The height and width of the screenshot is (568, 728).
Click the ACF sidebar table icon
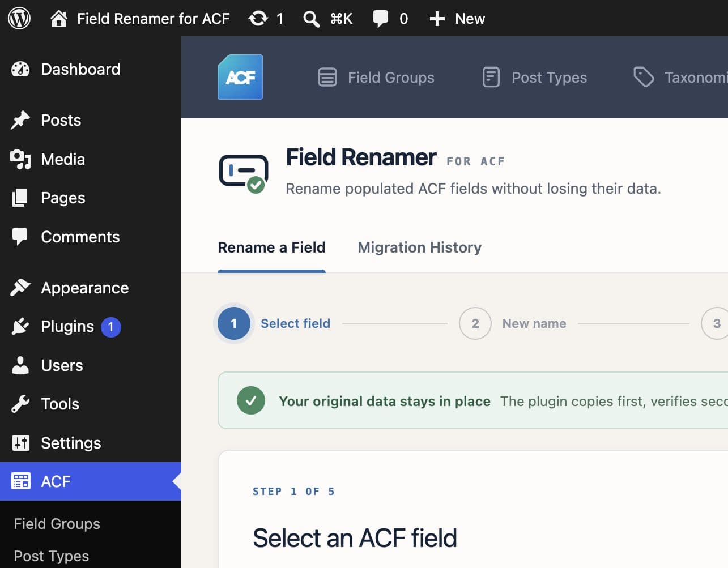(20, 481)
